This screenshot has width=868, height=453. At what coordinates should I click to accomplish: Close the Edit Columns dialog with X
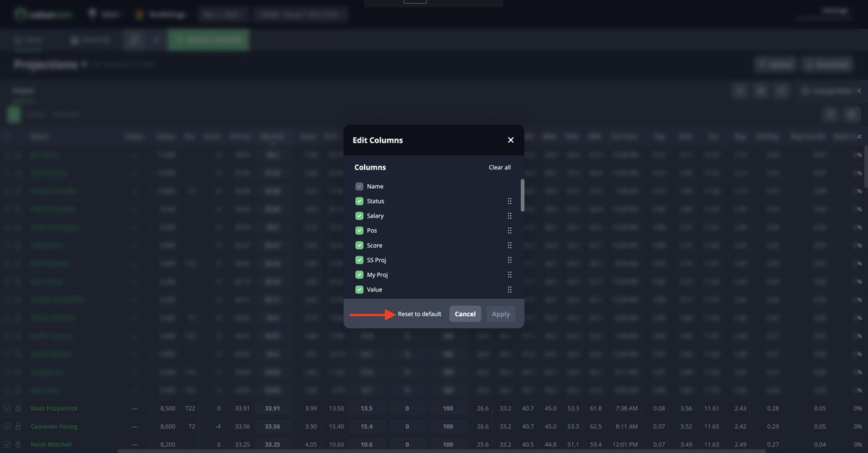(511, 140)
